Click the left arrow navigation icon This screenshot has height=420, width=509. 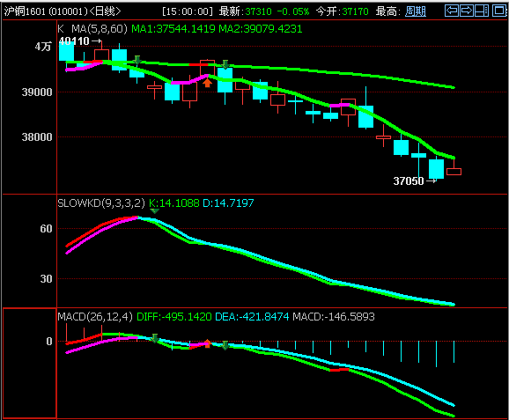452,11
